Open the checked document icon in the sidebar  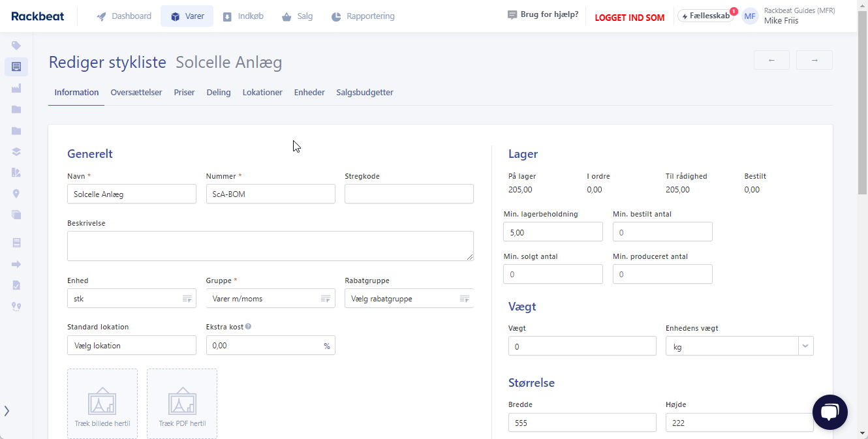pyautogui.click(x=16, y=285)
